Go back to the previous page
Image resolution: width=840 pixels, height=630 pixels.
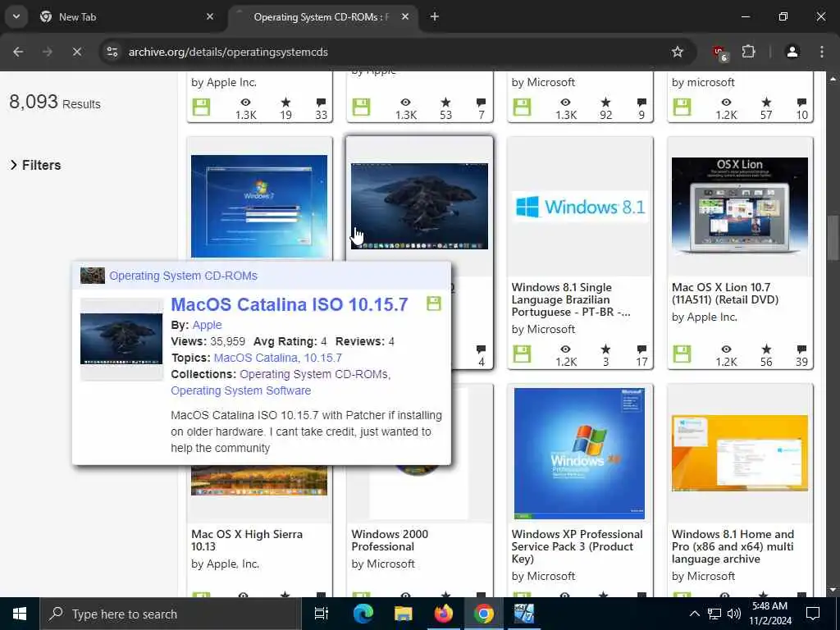[x=18, y=52]
